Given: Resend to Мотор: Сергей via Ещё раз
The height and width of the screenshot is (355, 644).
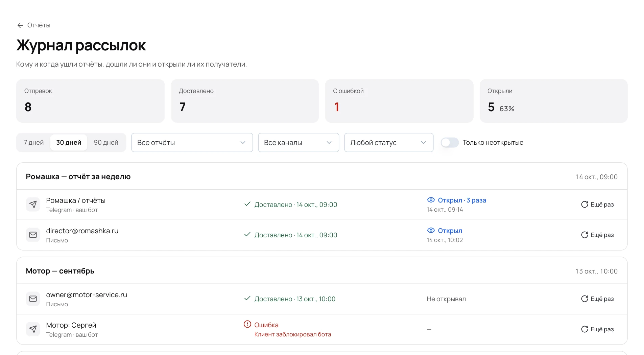Looking at the screenshot, I should tap(597, 329).
